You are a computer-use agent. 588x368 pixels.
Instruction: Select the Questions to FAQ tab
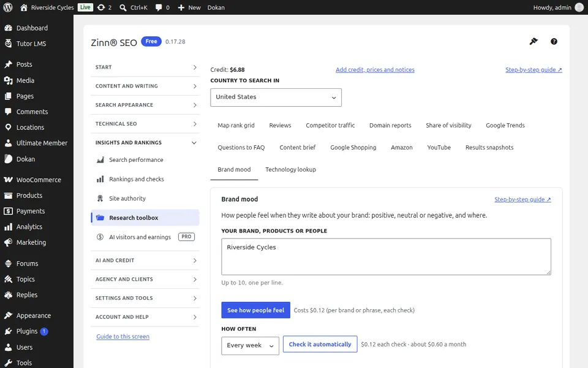tap(241, 148)
